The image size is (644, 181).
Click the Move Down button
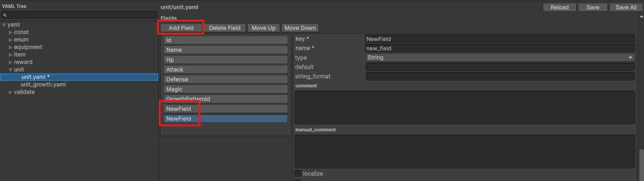pos(300,28)
